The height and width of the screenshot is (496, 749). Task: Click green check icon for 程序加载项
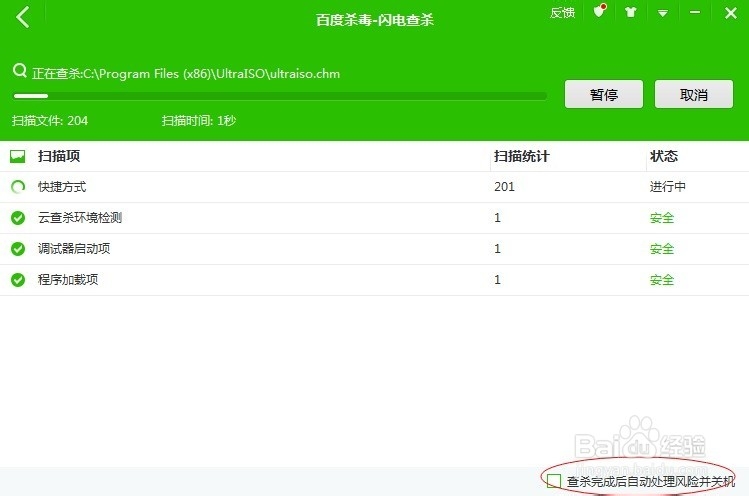[x=18, y=280]
